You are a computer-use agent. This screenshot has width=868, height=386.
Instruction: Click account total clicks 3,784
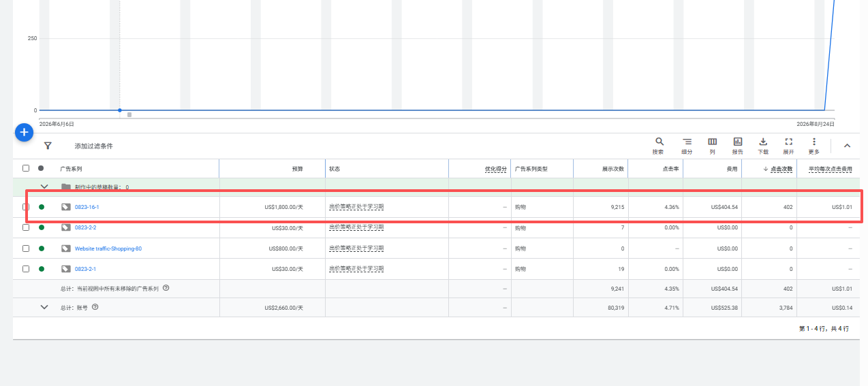point(786,308)
